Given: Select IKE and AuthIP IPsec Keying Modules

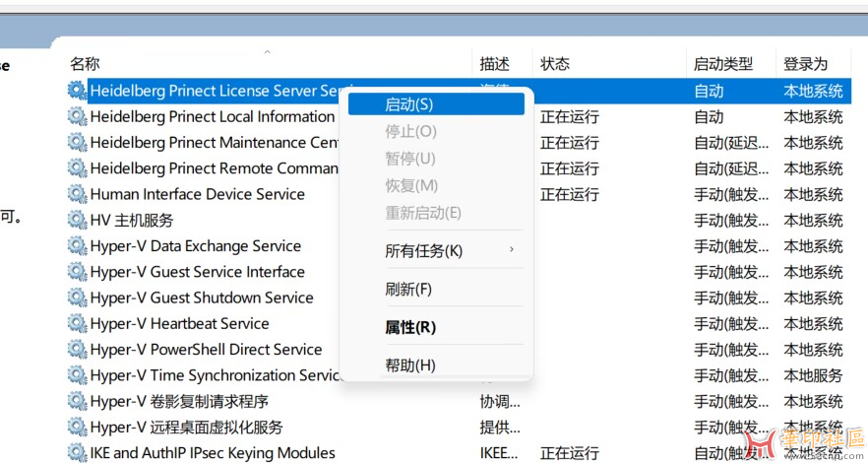Looking at the screenshot, I should click(x=213, y=453).
